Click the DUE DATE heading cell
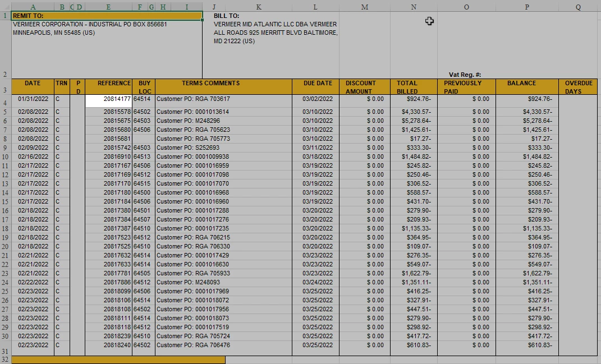601x364 pixels. tap(315, 87)
